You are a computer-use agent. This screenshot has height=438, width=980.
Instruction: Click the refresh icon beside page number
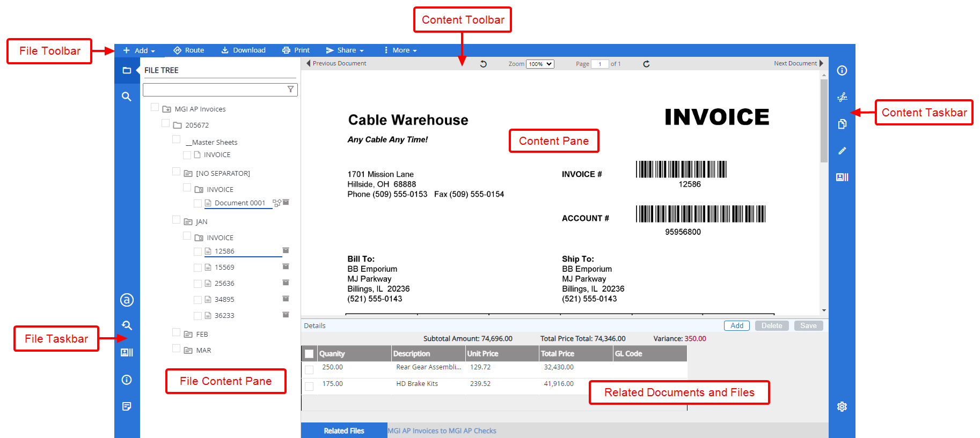pos(646,64)
